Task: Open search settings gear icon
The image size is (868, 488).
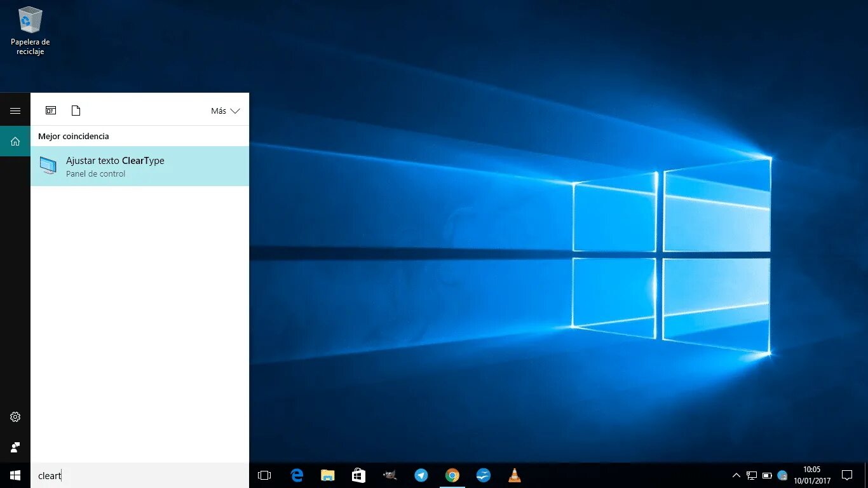Action: click(15, 417)
